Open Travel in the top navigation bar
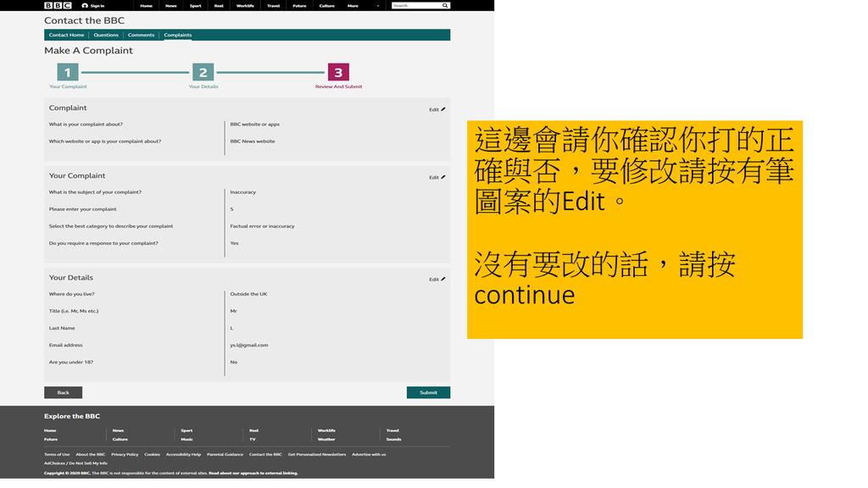Viewport: 868px width, 488px height. point(274,6)
